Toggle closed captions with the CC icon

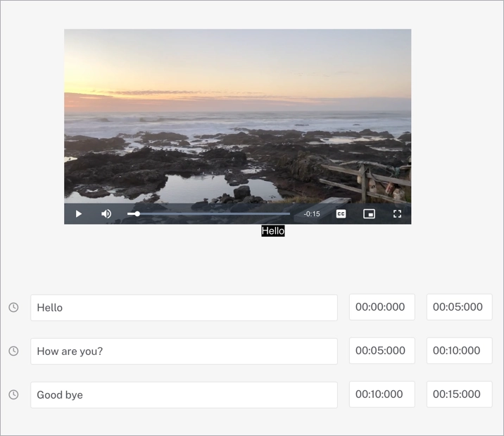pos(341,214)
